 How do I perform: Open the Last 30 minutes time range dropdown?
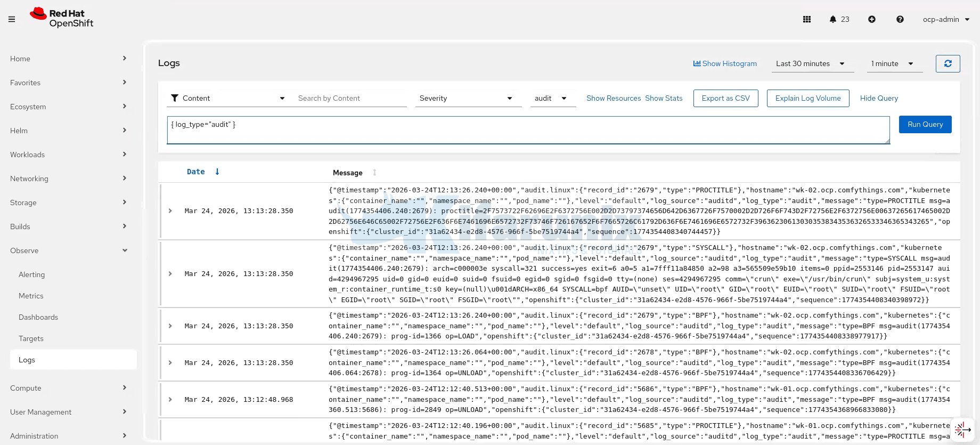(x=813, y=63)
